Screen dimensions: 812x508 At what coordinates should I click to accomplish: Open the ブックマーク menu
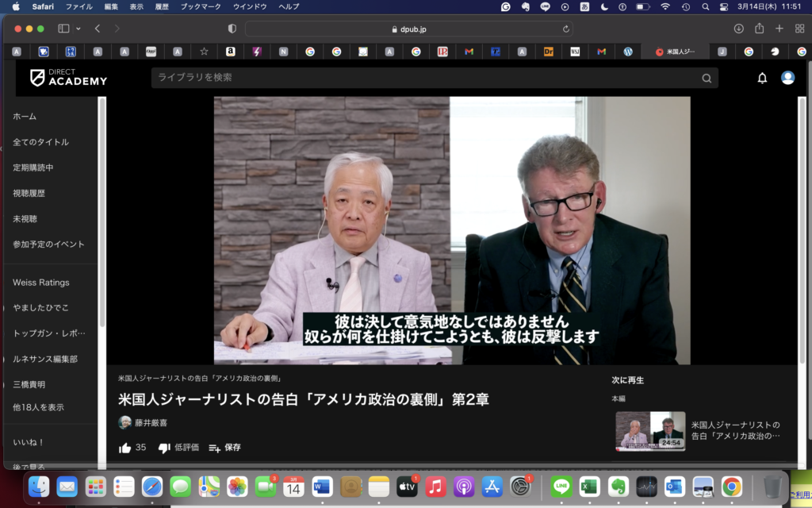[x=201, y=6]
